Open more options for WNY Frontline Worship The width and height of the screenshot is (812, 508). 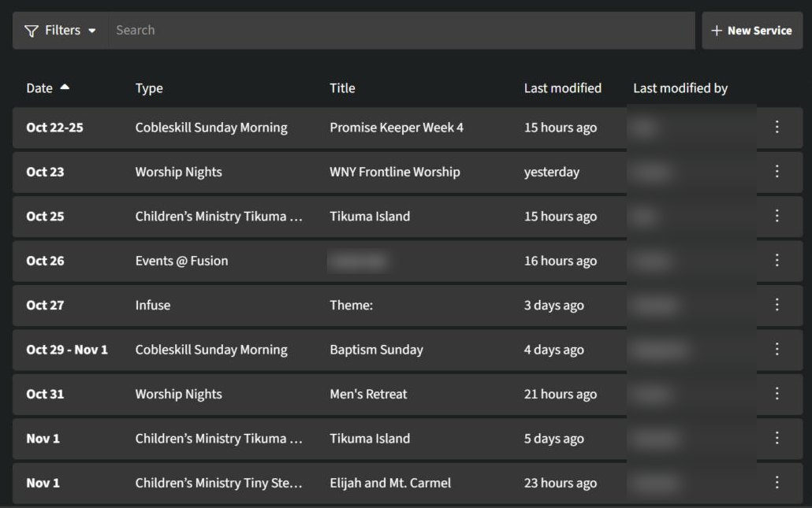pos(777,171)
